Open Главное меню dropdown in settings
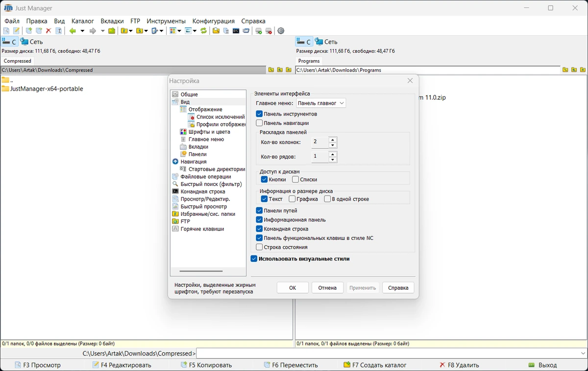Viewport: 588px width, 371px height. pyautogui.click(x=321, y=103)
